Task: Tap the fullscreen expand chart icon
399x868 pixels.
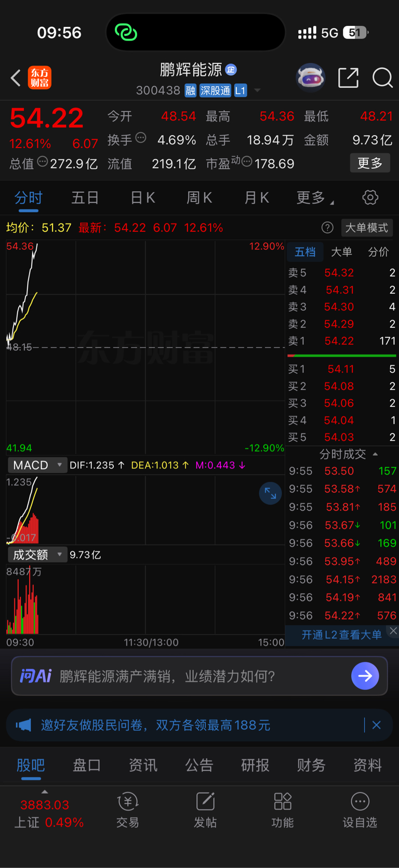Action: point(270,493)
